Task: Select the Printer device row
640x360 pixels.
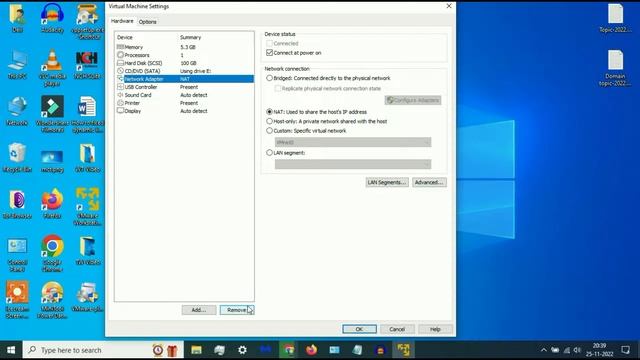Action: point(184,103)
